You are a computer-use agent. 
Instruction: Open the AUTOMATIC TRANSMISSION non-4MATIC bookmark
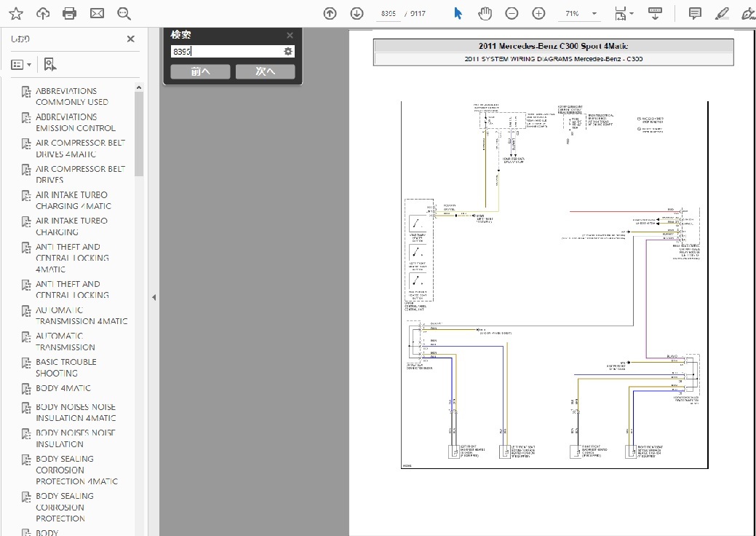65,342
